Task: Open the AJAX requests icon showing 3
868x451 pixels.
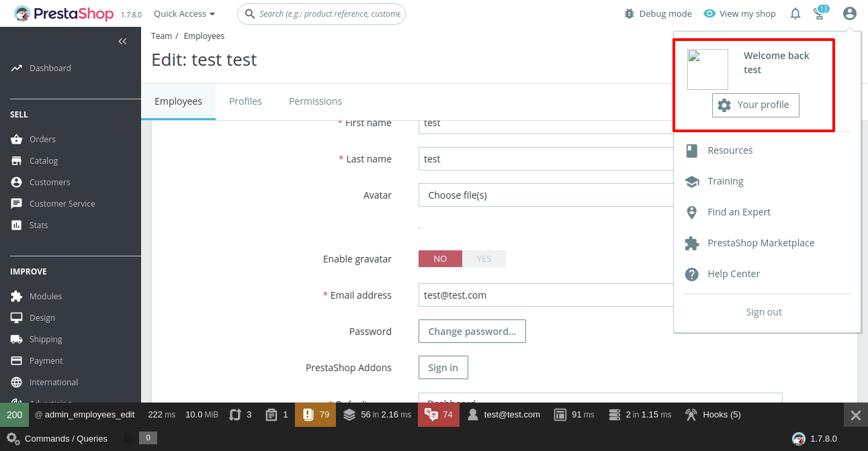Action: [x=241, y=415]
